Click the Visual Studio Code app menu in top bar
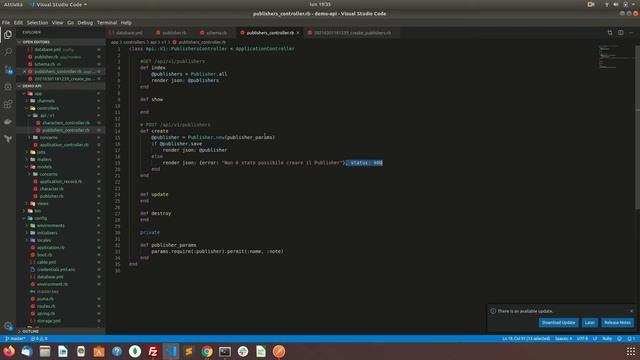Viewport: 640px width, 360px height. [x=59, y=4]
